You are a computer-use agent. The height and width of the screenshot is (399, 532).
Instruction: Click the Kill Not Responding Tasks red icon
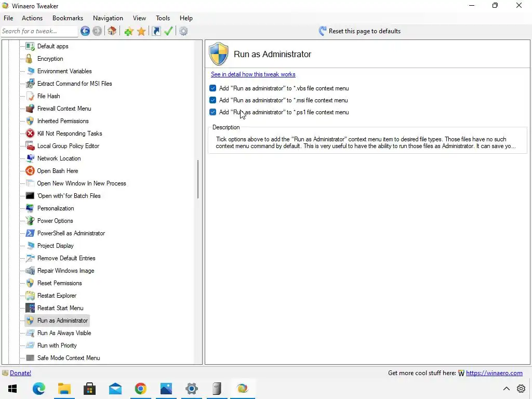point(30,134)
